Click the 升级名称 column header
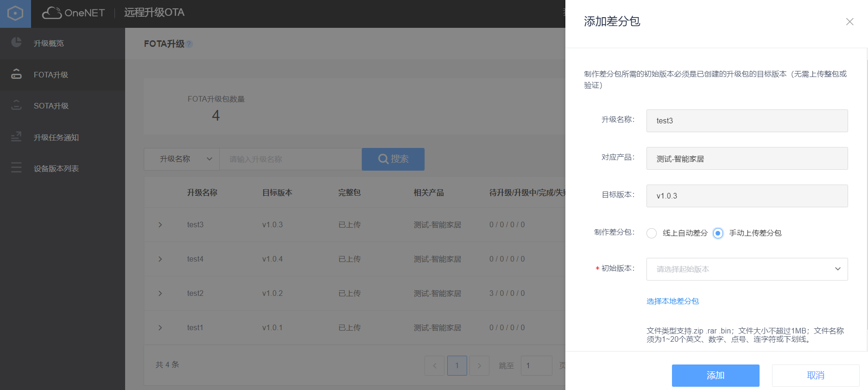Viewport: 868px width, 390px height. coord(202,192)
